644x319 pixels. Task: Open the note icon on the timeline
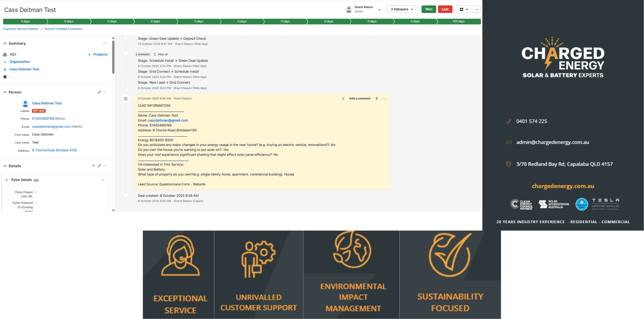pos(126,99)
